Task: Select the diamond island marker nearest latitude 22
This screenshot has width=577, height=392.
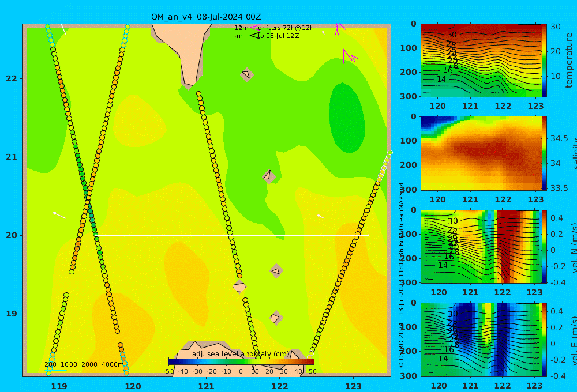Action: (247, 74)
